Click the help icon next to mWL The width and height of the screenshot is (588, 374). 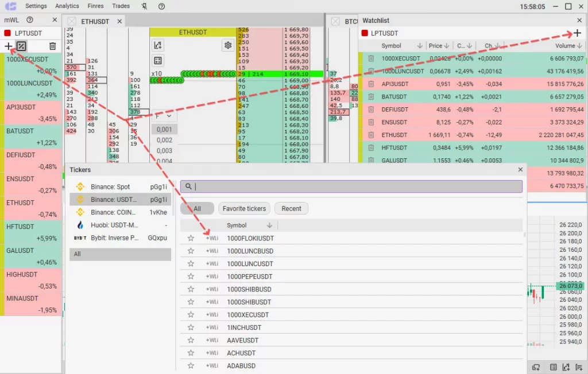click(30, 20)
